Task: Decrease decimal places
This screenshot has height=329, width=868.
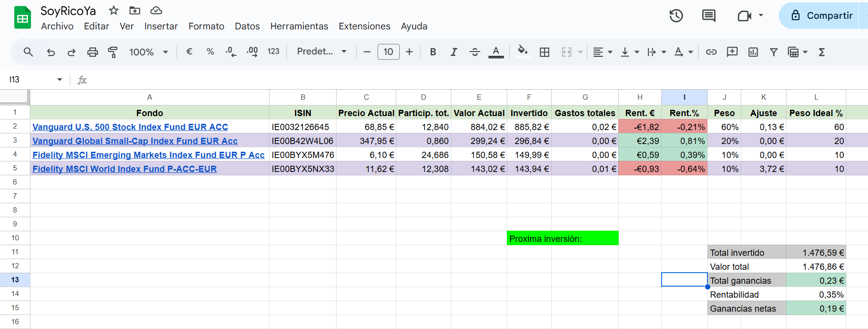Action: pos(231,52)
